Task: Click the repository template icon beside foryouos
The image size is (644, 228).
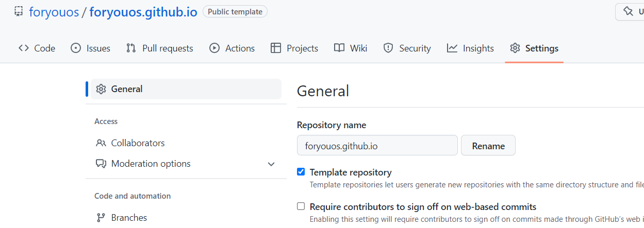Action: pyautogui.click(x=19, y=11)
